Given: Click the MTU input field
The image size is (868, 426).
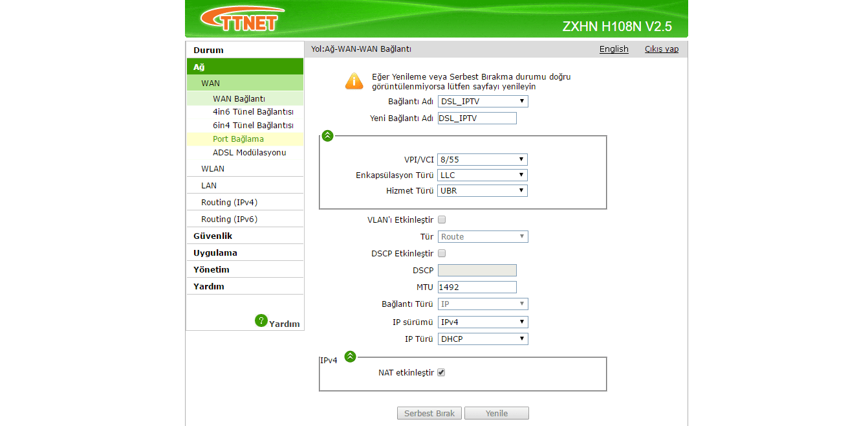Looking at the screenshot, I should click(x=477, y=287).
